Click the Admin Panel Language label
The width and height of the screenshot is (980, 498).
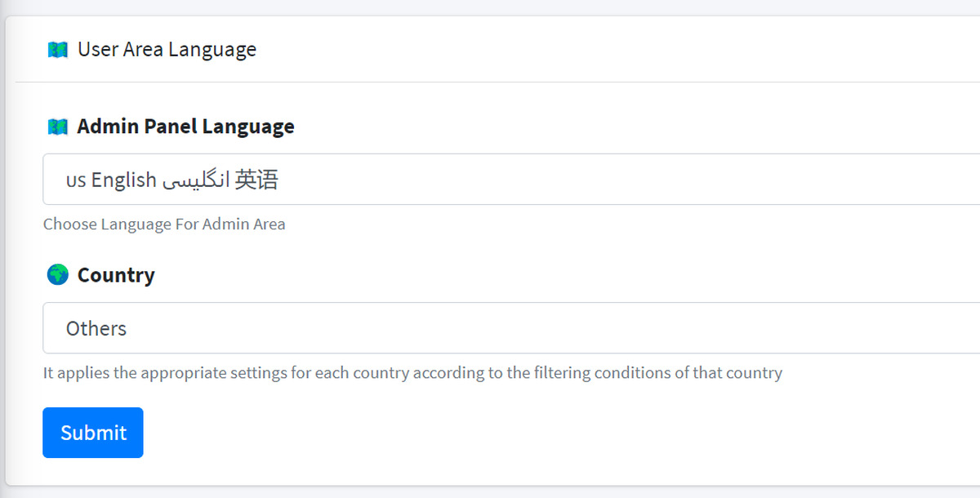185,127
